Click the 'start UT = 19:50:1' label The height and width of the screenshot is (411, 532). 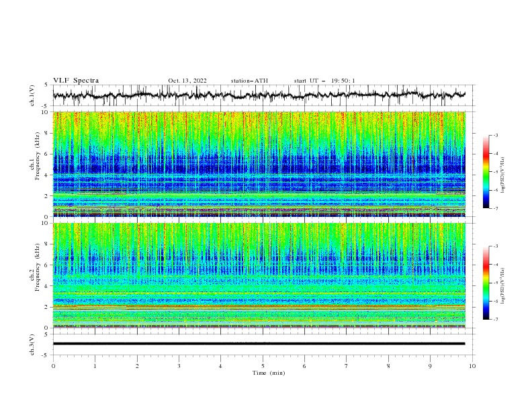(324, 81)
